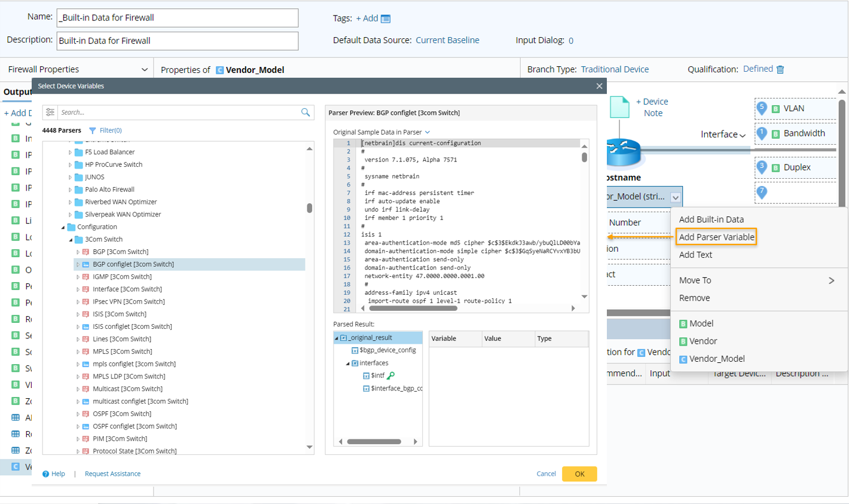
Task: Open Original Sample Data in Parser dropdown
Action: 427,132
